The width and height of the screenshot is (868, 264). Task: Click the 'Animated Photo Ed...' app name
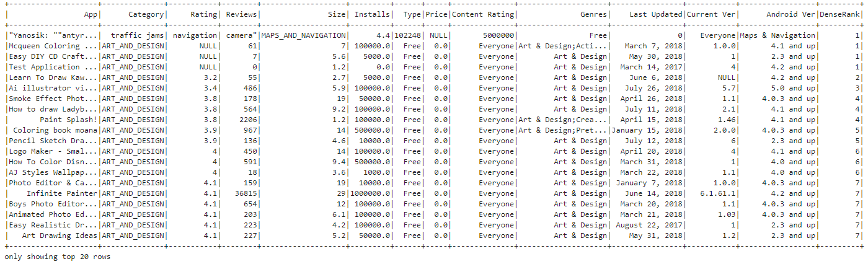click(x=53, y=214)
